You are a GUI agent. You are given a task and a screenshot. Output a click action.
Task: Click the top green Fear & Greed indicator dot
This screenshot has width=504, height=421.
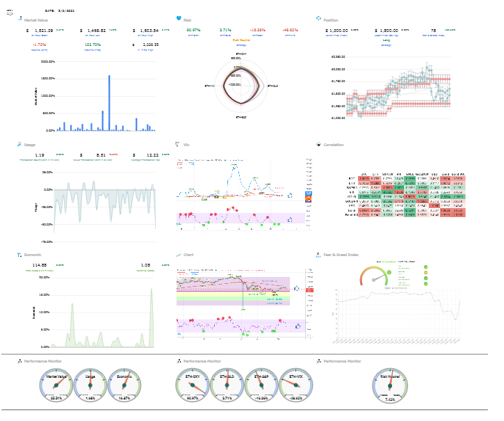pyautogui.click(x=426, y=267)
